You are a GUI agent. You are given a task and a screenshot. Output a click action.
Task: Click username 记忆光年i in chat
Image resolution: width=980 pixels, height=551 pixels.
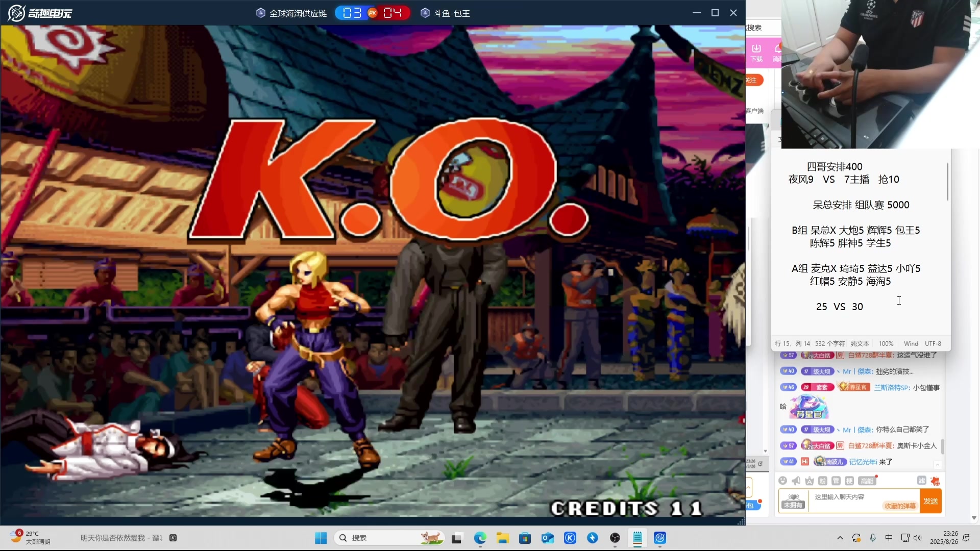[863, 462]
